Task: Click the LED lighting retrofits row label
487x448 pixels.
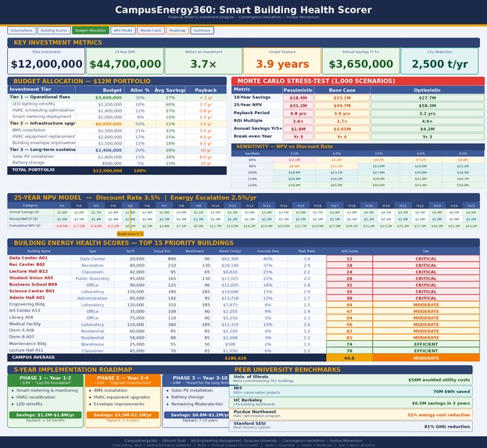Action: [34, 104]
